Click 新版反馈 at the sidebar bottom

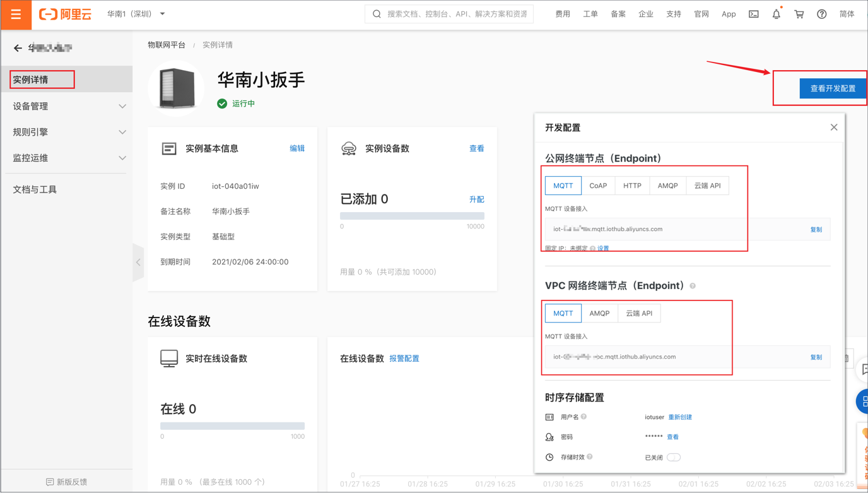coord(67,482)
